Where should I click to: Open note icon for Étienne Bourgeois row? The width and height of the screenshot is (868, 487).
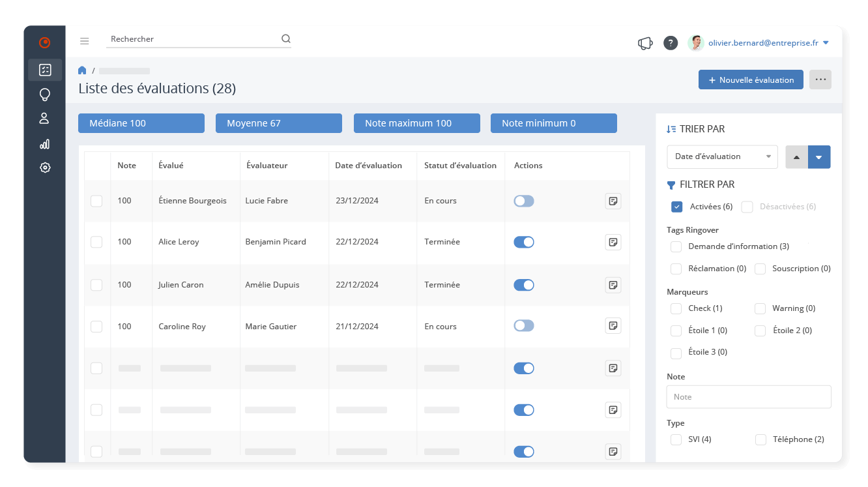[613, 201]
